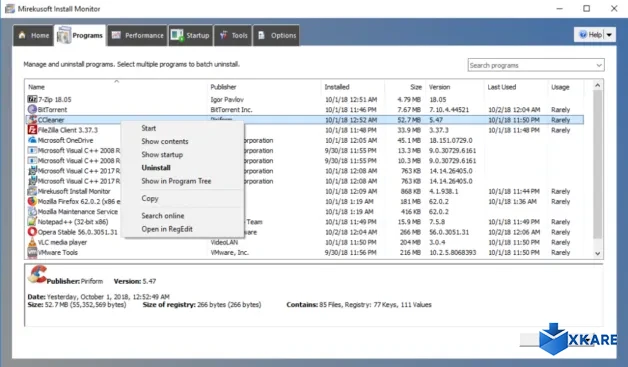Choose Open in RegEdit entry
This screenshot has height=367, width=628.
[167, 229]
